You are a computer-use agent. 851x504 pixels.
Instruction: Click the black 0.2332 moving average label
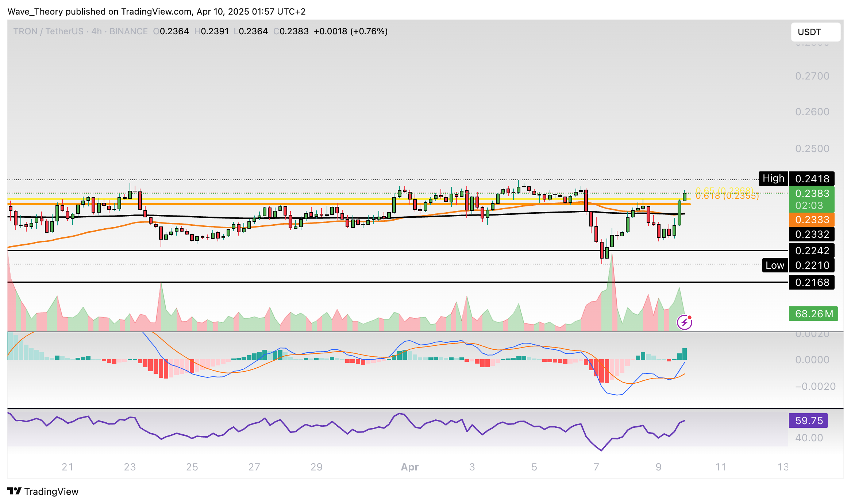coord(812,234)
